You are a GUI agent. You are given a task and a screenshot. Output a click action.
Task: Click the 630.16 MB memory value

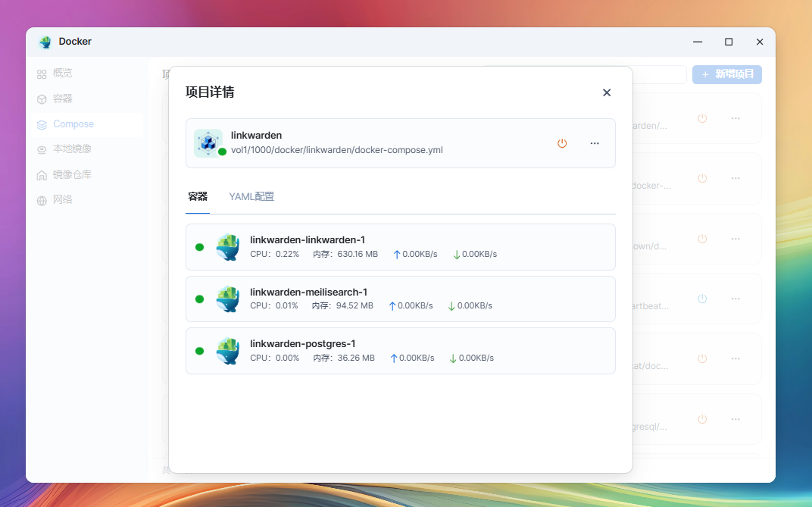(x=358, y=255)
